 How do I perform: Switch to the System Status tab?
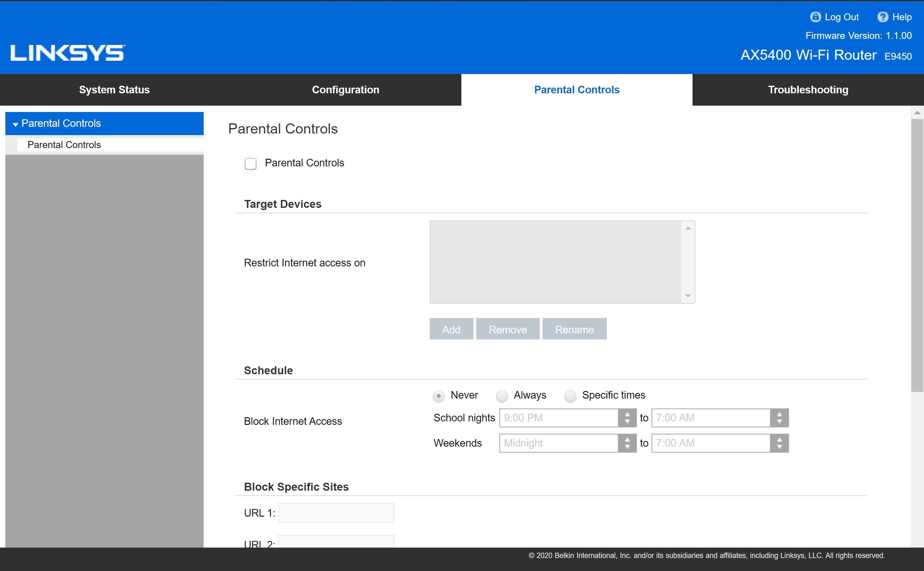click(114, 90)
